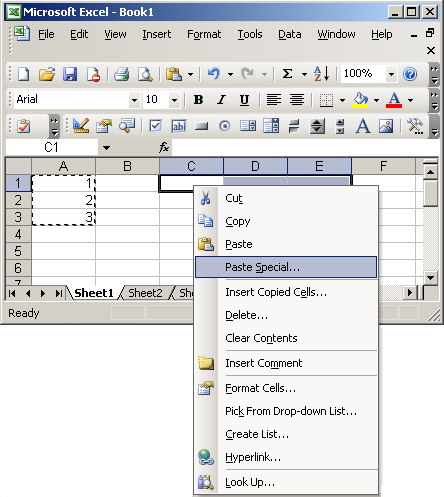Open the Font size dropdown
The image size is (444, 497).
pyautogui.click(x=174, y=100)
